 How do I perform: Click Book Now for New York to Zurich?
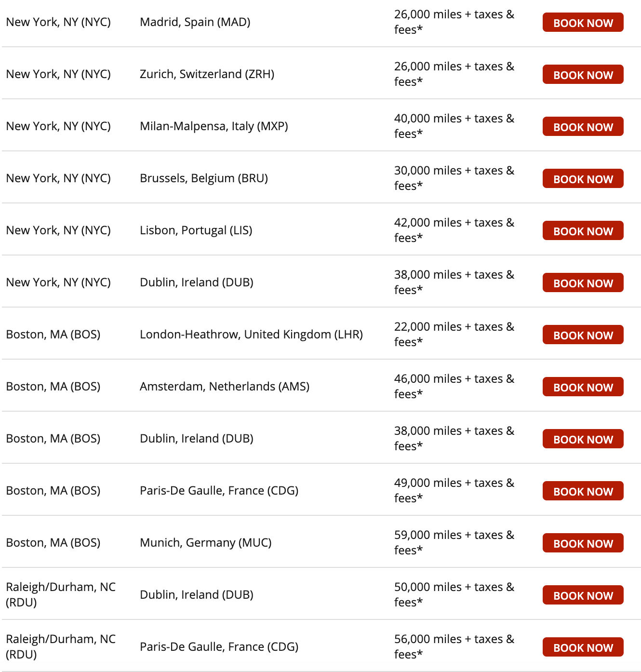click(x=583, y=75)
